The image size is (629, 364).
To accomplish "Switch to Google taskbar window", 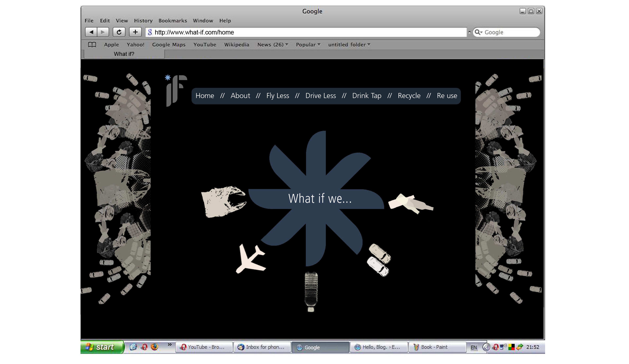I will pos(320,347).
